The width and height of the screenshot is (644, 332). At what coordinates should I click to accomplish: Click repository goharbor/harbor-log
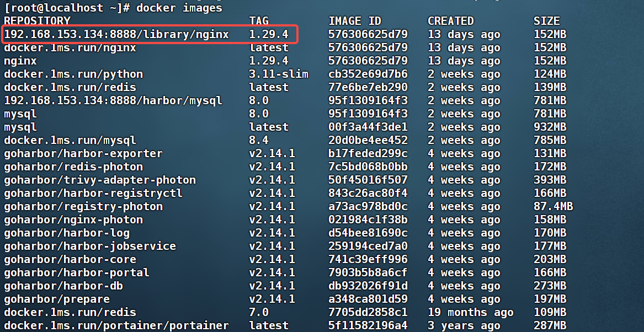(x=67, y=233)
